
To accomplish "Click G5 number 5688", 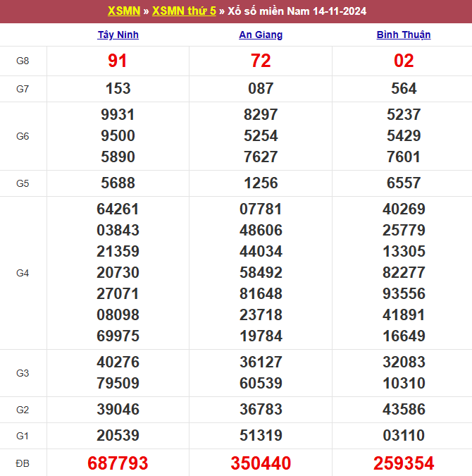I will pyautogui.click(x=118, y=183).
